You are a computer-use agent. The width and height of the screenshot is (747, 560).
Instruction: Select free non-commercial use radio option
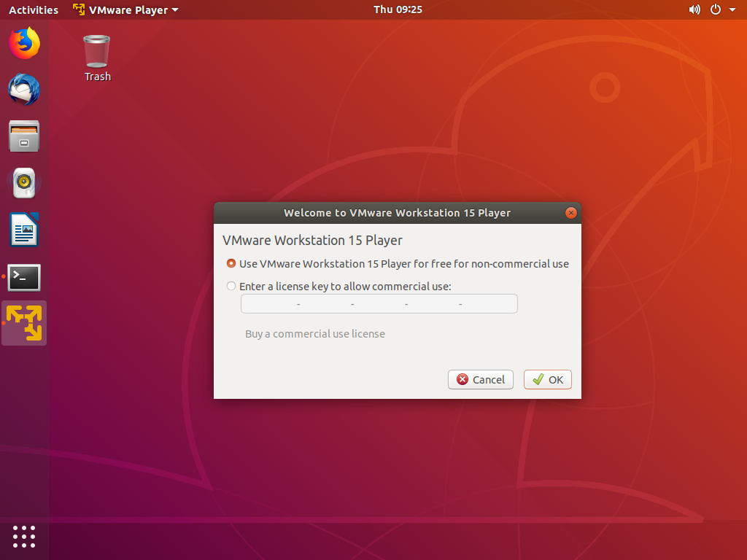point(231,264)
